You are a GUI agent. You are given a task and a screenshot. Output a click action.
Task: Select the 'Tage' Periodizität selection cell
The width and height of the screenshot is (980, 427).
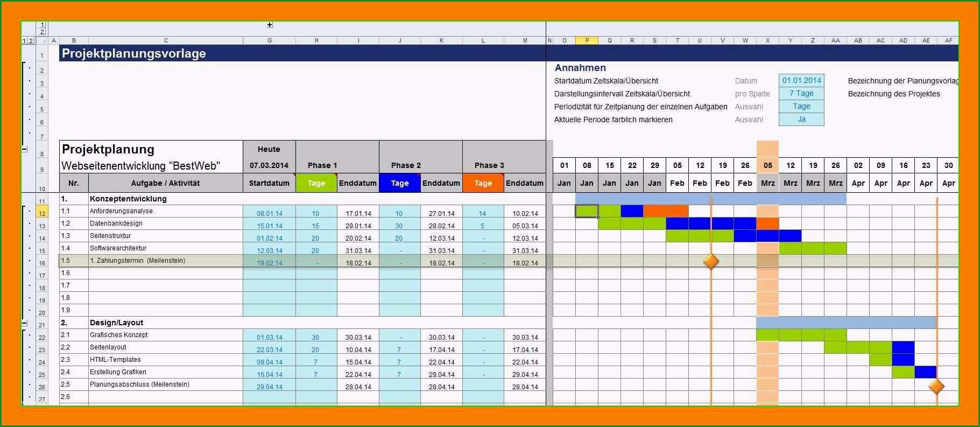(801, 107)
